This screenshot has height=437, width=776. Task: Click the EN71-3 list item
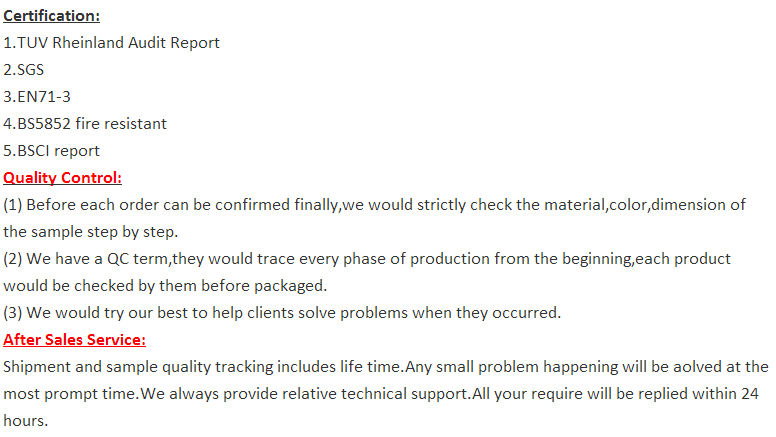(37, 97)
